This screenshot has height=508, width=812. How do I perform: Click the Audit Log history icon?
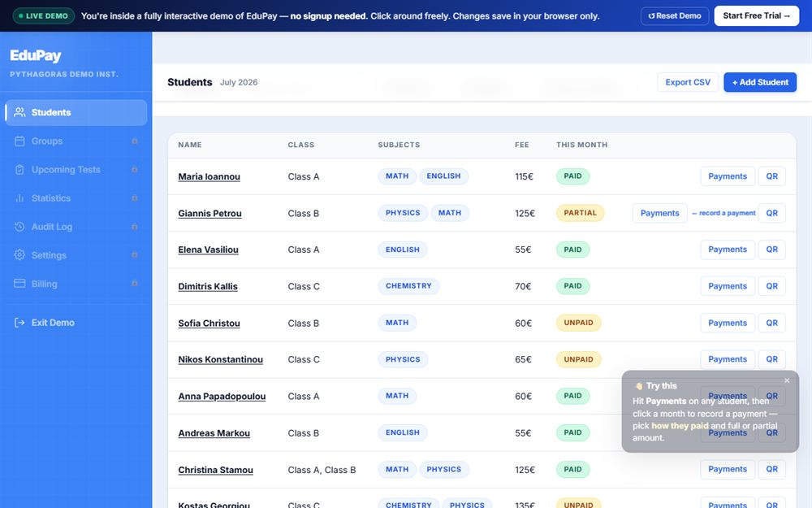coord(19,227)
